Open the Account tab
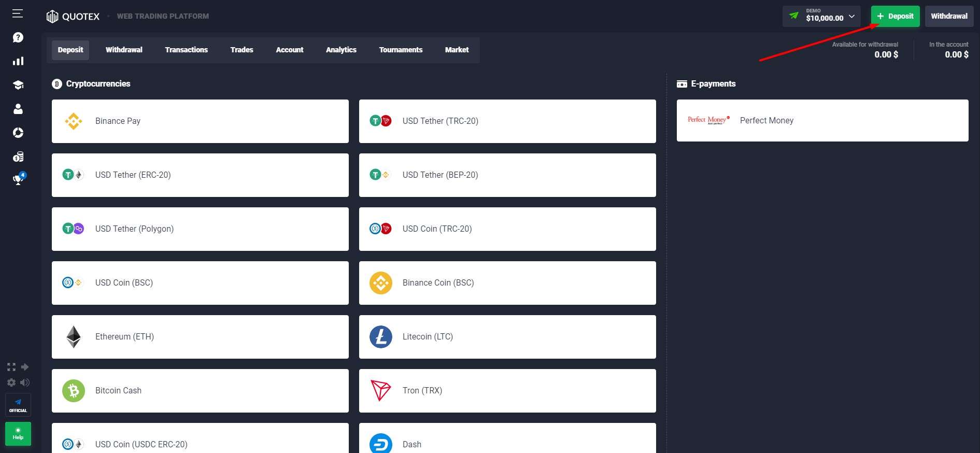The height and width of the screenshot is (453, 980). pos(290,50)
